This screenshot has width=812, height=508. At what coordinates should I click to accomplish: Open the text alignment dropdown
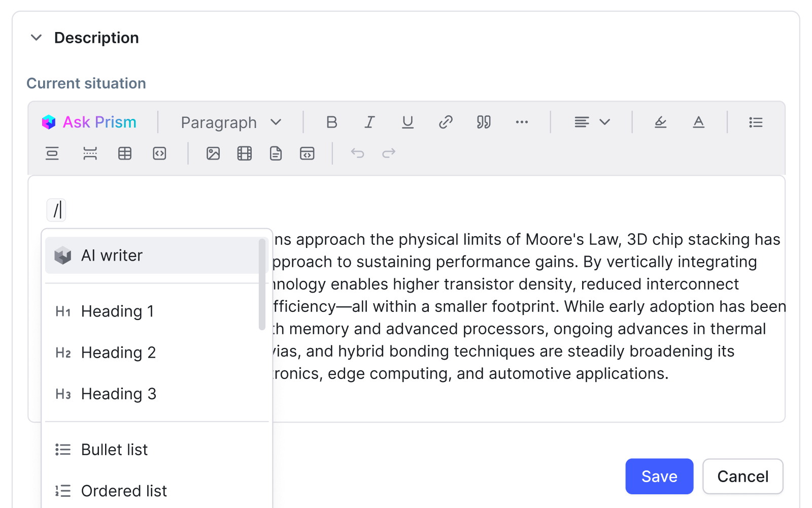pyautogui.click(x=592, y=122)
